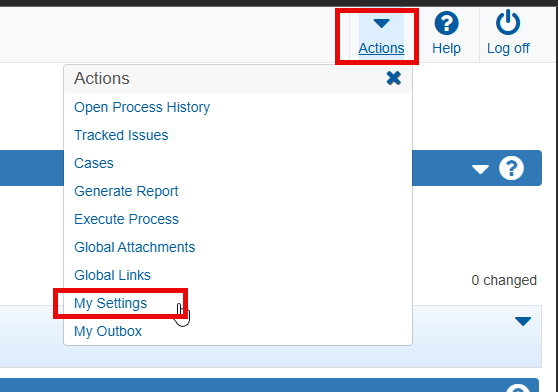Select Execute Process entry
This screenshot has width=558, height=392.
tap(126, 219)
